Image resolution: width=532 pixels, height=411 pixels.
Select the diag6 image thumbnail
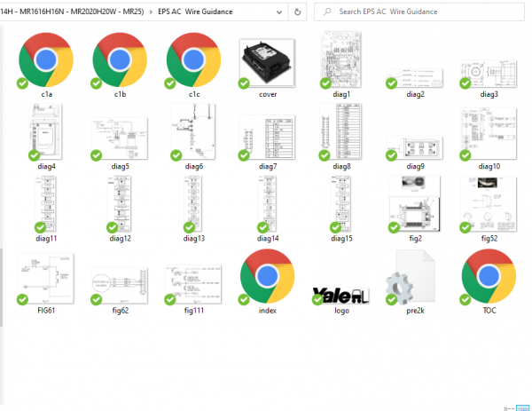193,131
